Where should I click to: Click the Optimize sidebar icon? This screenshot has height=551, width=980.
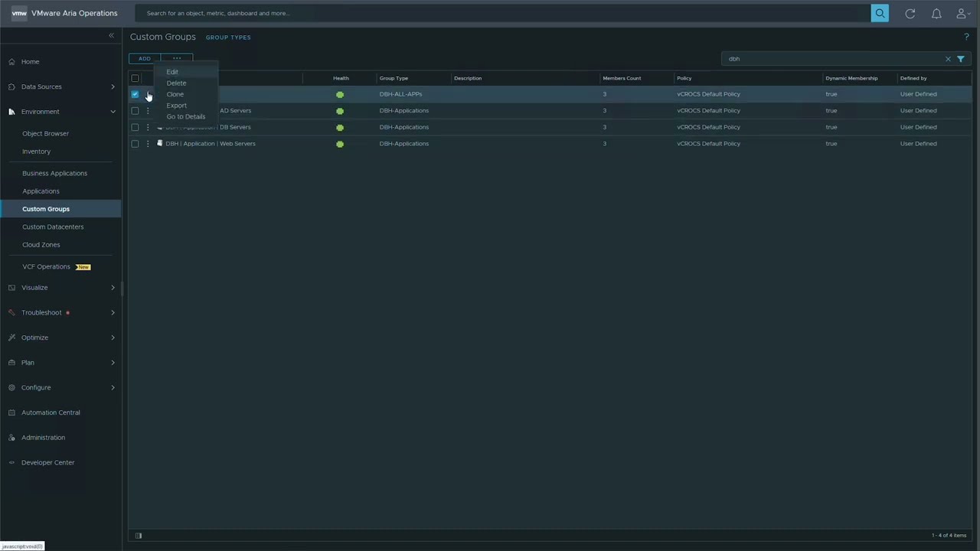(11, 337)
